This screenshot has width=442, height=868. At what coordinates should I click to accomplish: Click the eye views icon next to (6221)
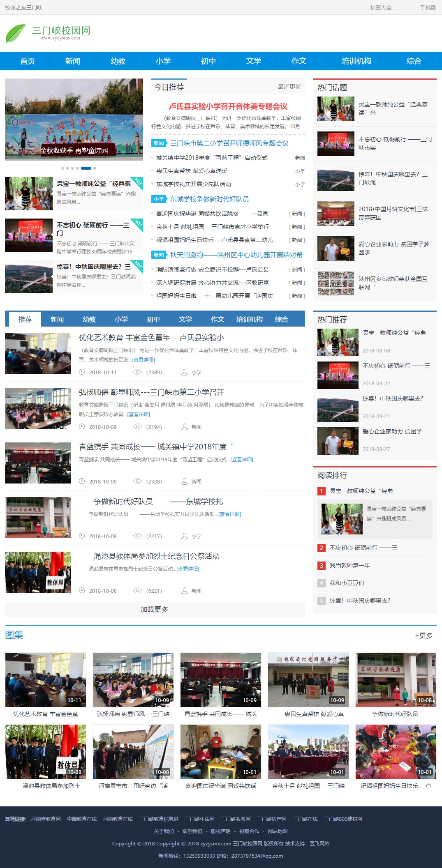pos(138,591)
